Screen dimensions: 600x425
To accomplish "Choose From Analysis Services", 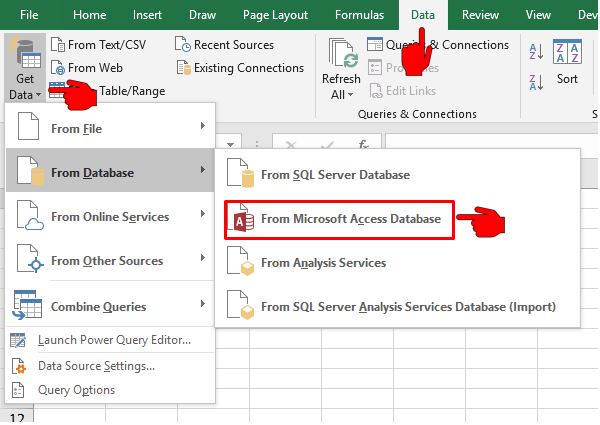I will (397, 262).
